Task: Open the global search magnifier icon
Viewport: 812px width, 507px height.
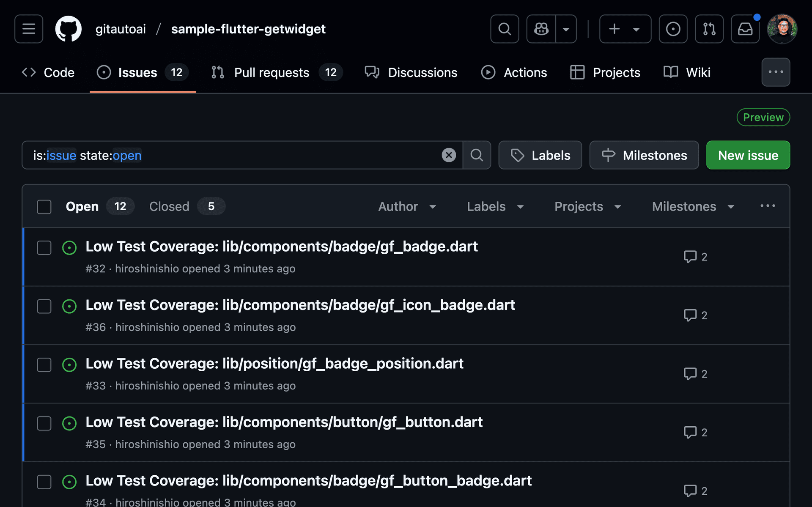Action: (505, 29)
